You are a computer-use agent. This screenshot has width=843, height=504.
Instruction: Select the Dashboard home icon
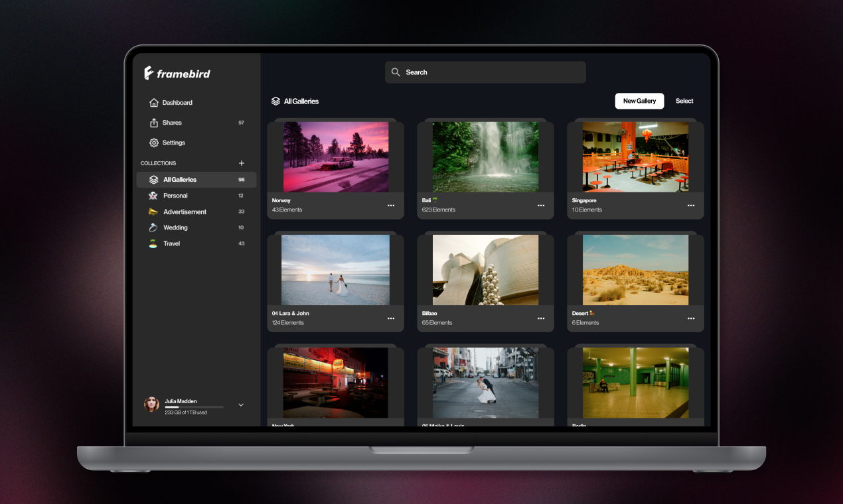153,102
